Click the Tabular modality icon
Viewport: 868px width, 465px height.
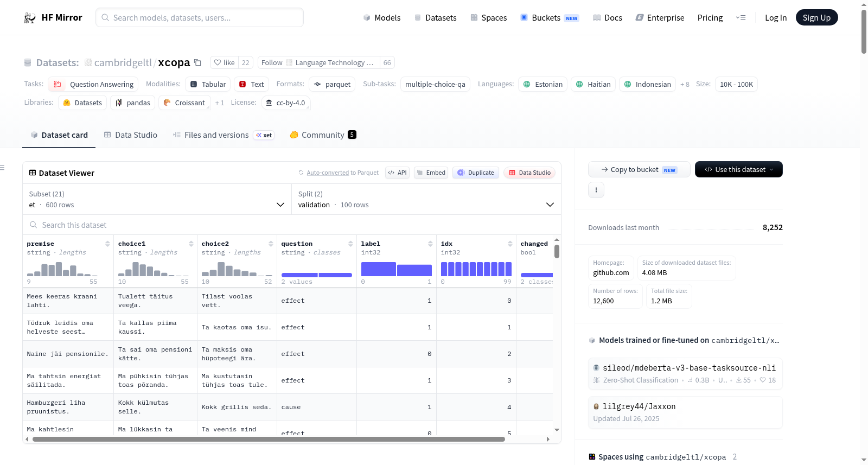194,84
